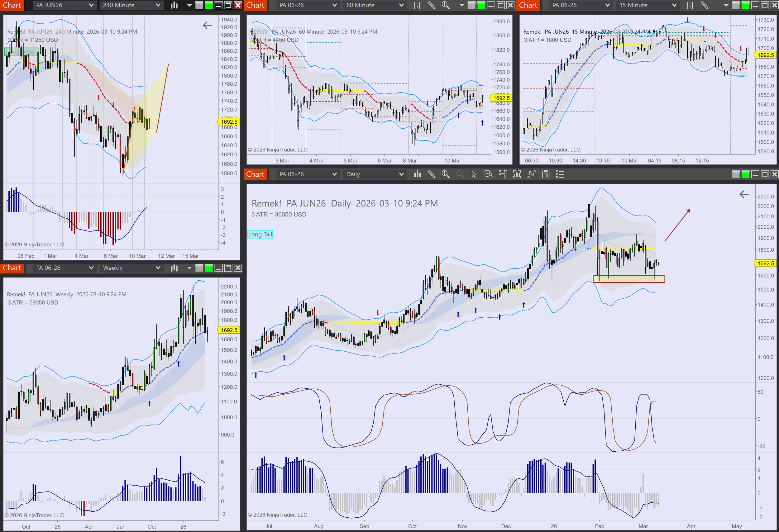Click the yellow 1692.5 price marker on the Daily axis

click(x=766, y=263)
